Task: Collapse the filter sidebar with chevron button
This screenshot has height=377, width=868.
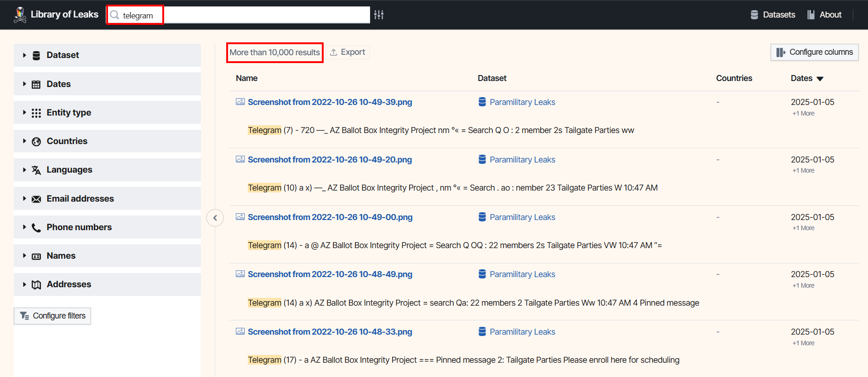Action: 215,218
